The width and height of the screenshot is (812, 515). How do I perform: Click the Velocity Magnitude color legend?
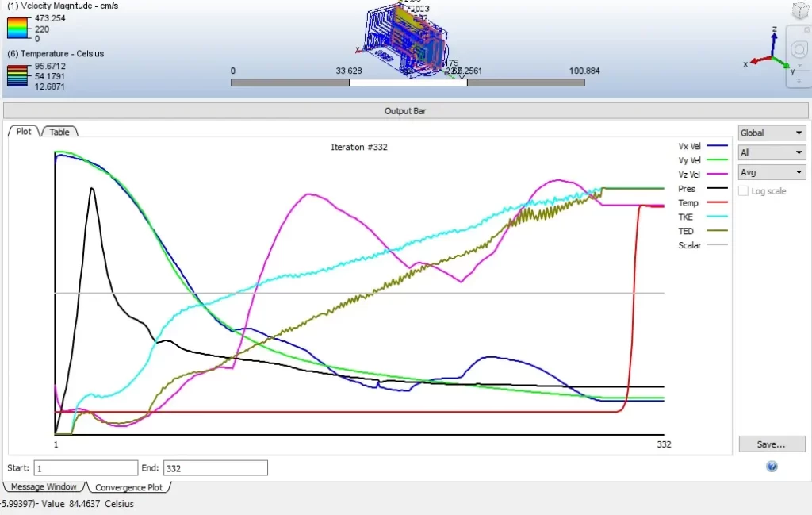[18, 29]
